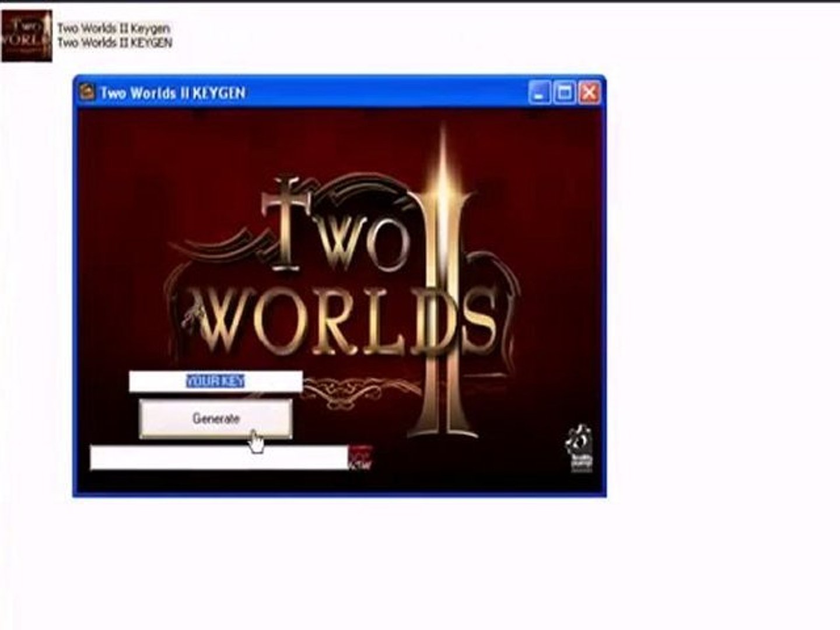The width and height of the screenshot is (840, 630).
Task: Click the Reality Pump logo icon
Action: pos(579,449)
